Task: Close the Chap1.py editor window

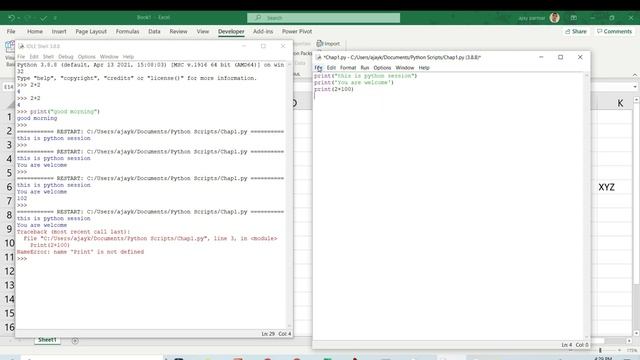Action: tap(580, 57)
